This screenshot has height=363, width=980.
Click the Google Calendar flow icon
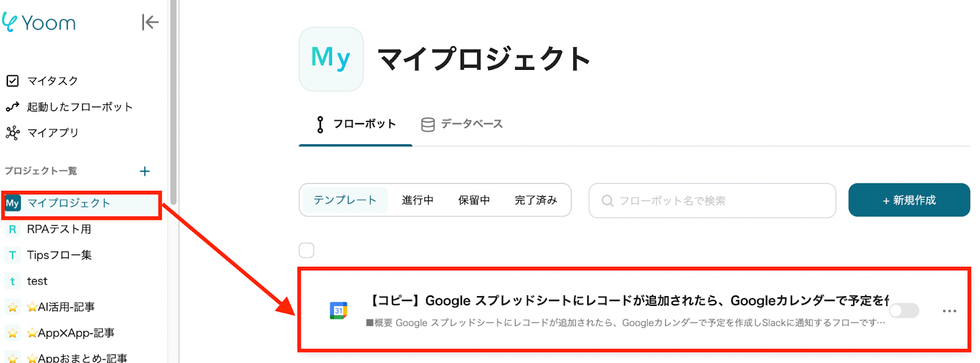click(338, 311)
